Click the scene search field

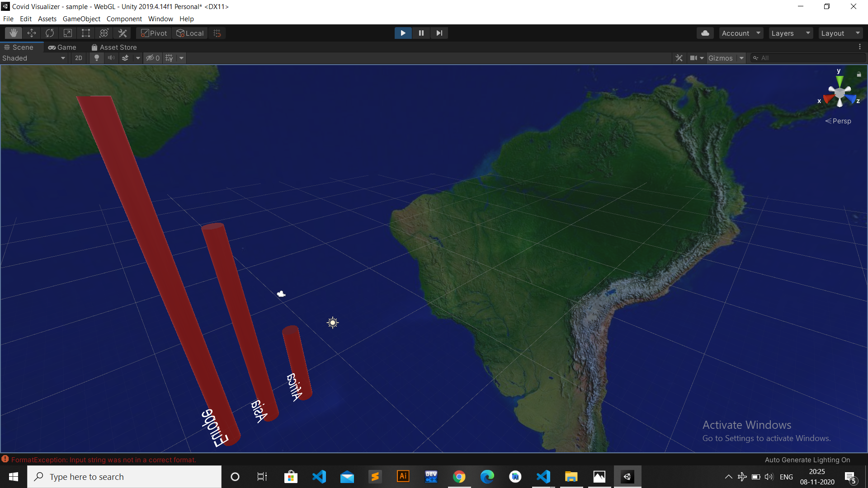point(809,58)
